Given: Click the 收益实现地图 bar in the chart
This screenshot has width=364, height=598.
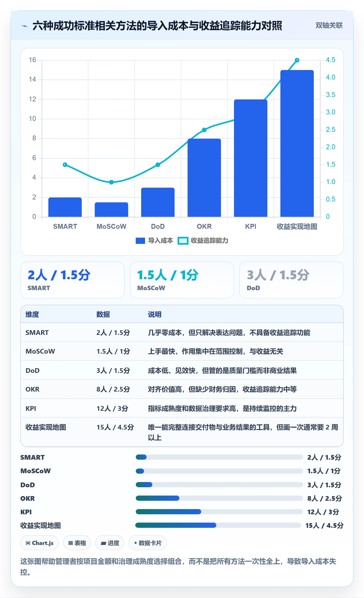Looking at the screenshot, I should coord(297,144).
